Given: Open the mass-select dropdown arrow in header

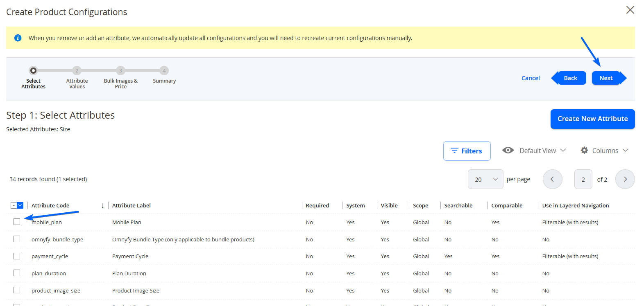Looking at the screenshot, I should click(20, 205).
